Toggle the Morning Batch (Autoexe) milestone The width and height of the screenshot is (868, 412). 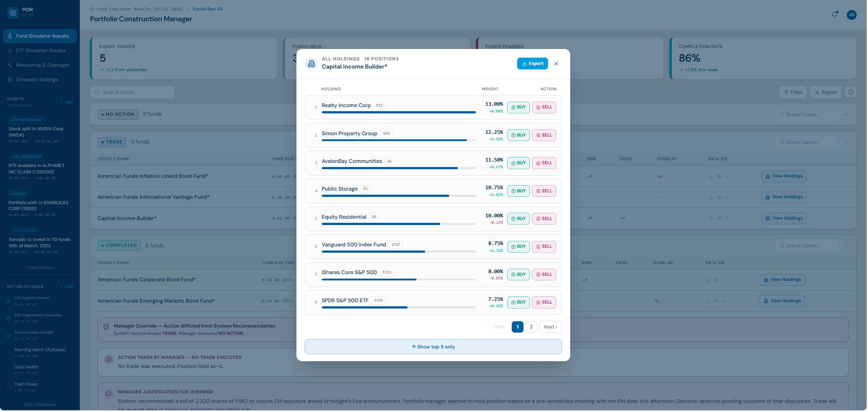(8, 353)
